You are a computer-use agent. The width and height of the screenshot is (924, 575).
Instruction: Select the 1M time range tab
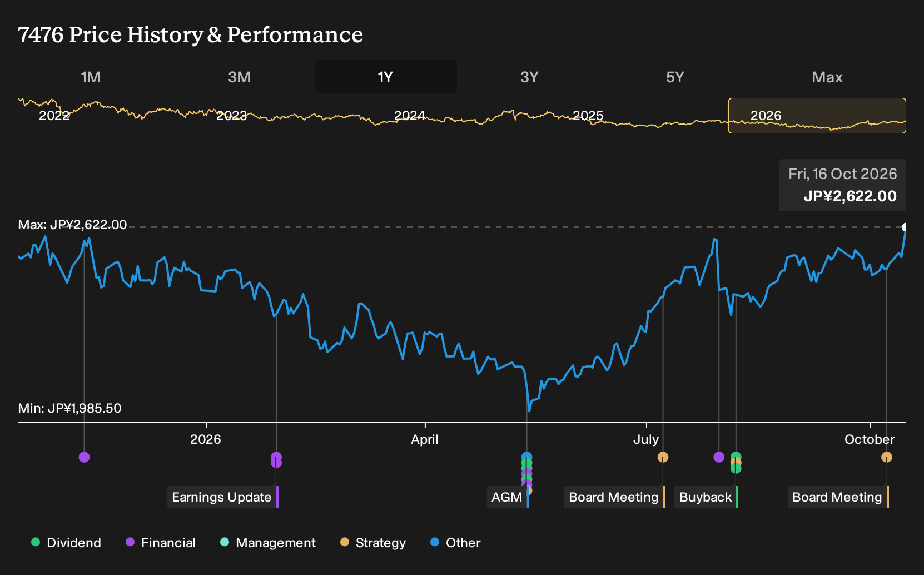(x=91, y=77)
